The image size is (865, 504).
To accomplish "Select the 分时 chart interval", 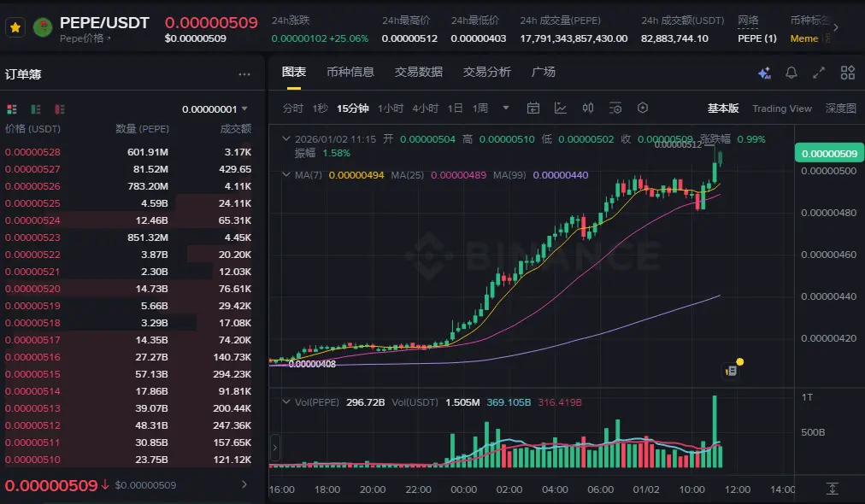I will click(x=293, y=108).
